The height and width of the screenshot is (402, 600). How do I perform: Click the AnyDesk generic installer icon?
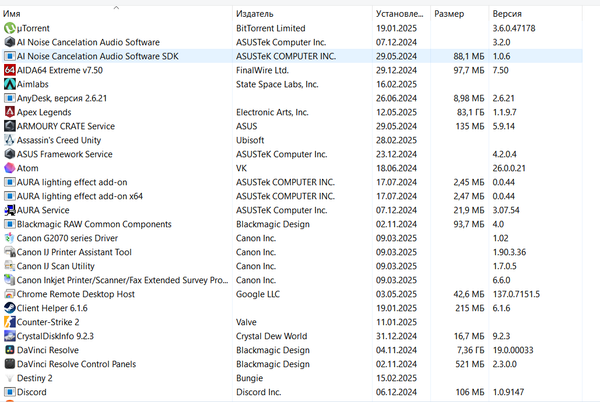[x=10, y=98]
